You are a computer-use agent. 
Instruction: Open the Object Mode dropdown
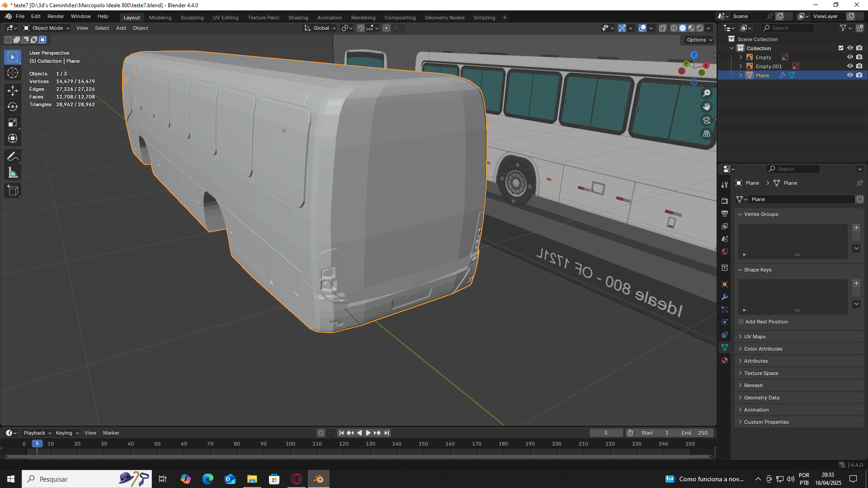click(46, 28)
